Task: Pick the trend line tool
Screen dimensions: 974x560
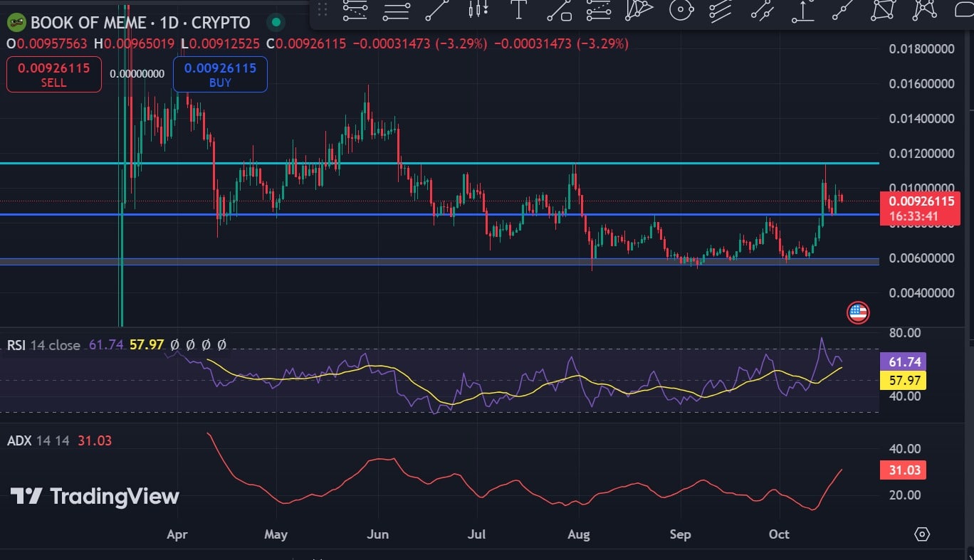Action: tap(436, 10)
